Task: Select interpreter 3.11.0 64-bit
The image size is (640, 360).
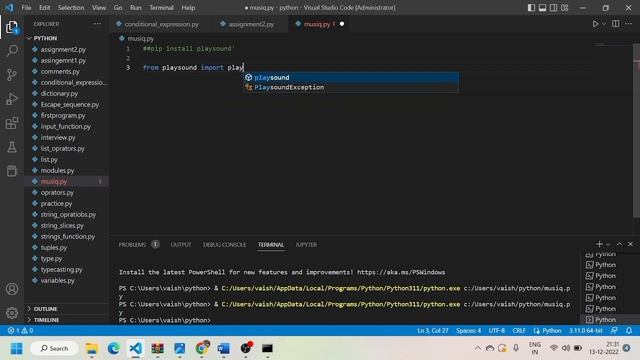Action: click(586, 331)
